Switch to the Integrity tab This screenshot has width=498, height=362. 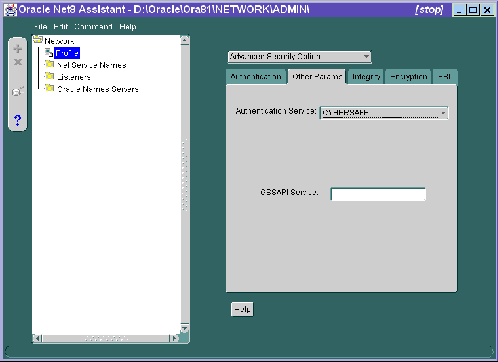pyautogui.click(x=366, y=77)
